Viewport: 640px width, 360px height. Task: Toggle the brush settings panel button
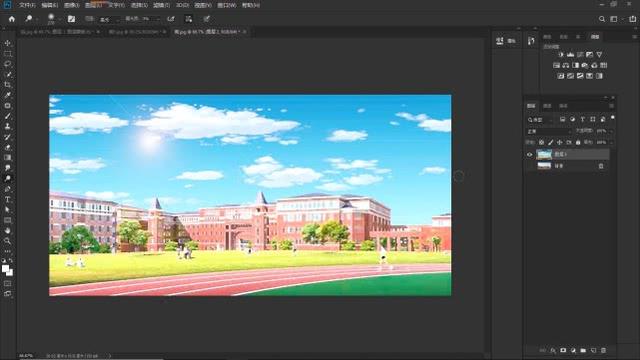(x=71, y=19)
